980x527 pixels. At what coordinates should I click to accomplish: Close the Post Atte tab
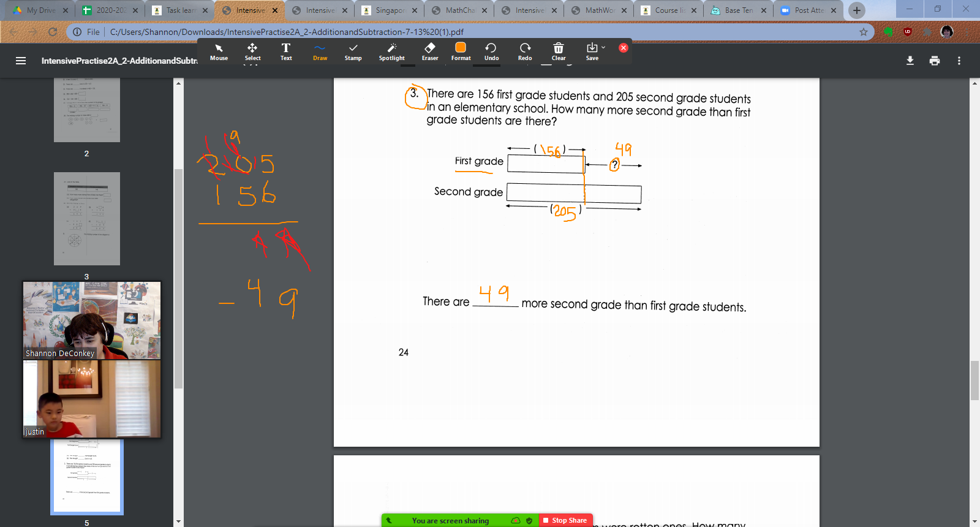click(x=834, y=10)
